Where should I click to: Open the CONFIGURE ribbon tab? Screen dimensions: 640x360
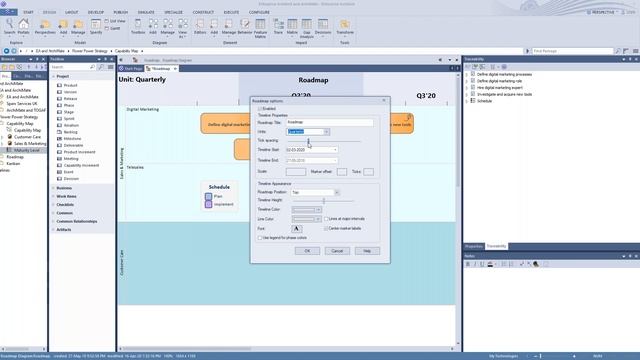point(259,12)
